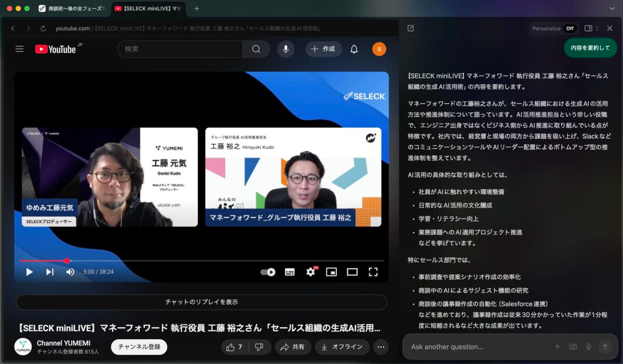This screenshot has height=364, width=623.
Task: Click チャンネル登録者数 815人 text
Action: coord(68,352)
